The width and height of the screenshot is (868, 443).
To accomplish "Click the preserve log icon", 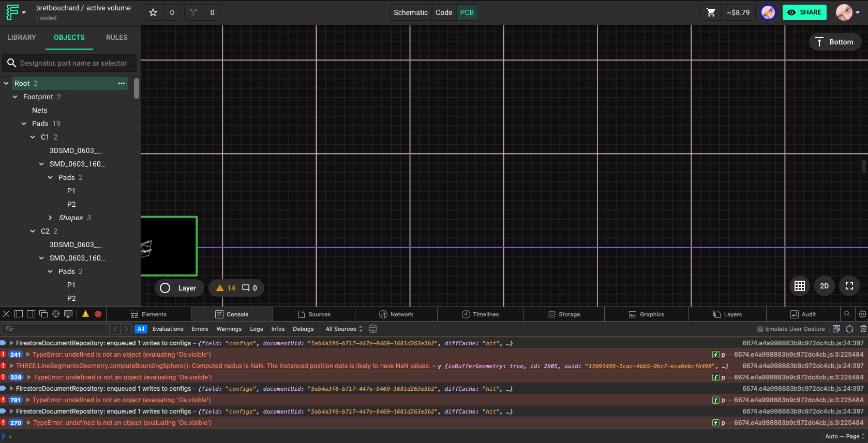I will click(836, 329).
